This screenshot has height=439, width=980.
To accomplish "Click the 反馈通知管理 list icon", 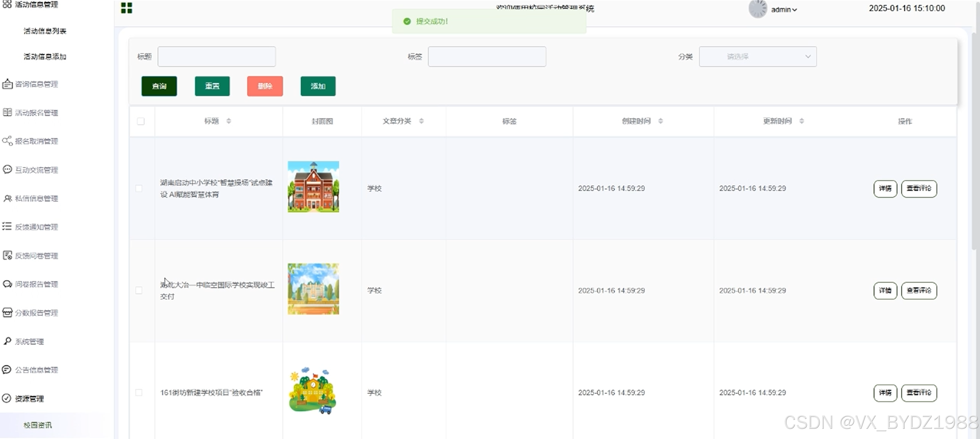I will point(7,227).
